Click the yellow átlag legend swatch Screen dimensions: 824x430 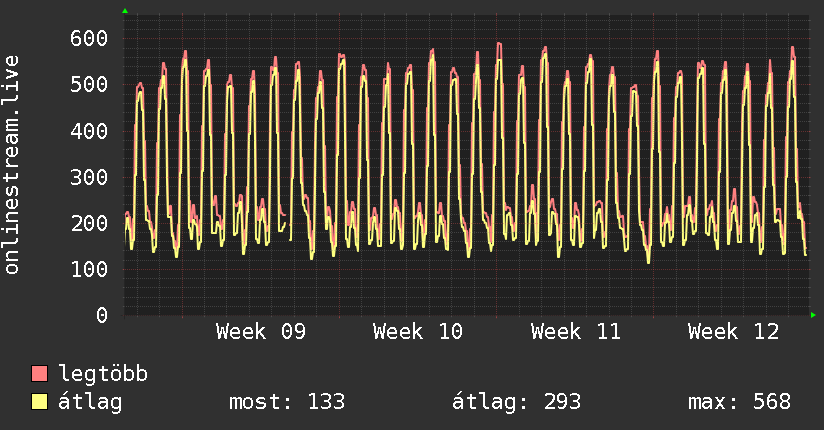tap(39, 402)
